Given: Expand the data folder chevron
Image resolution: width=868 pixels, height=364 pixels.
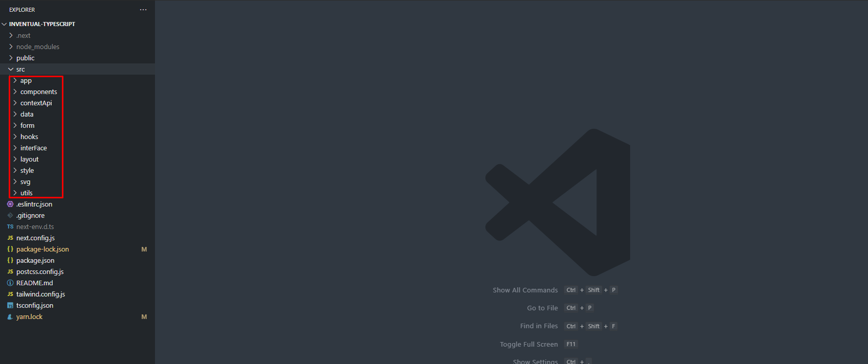Looking at the screenshot, I should [x=15, y=114].
